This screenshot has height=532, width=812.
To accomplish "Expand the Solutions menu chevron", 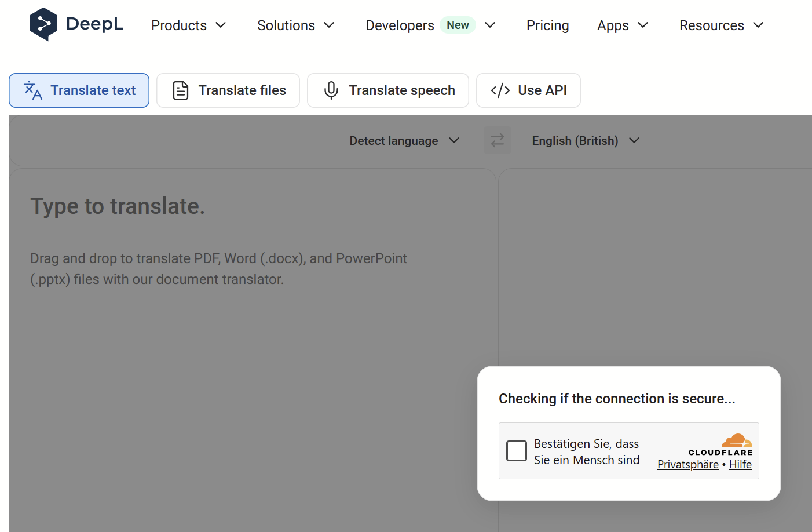I will (x=329, y=25).
